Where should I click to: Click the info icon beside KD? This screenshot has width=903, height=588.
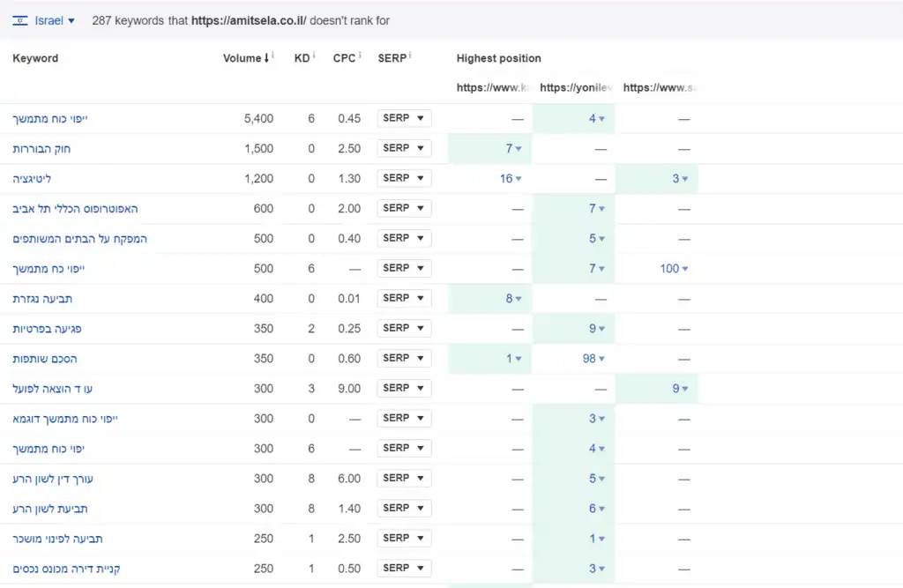pyautogui.click(x=314, y=56)
